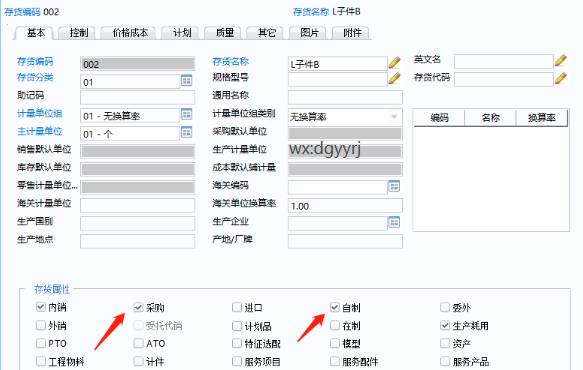The width and height of the screenshot is (583, 370).
Task: Focus the 生产企业 input field
Action: [338, 223]
